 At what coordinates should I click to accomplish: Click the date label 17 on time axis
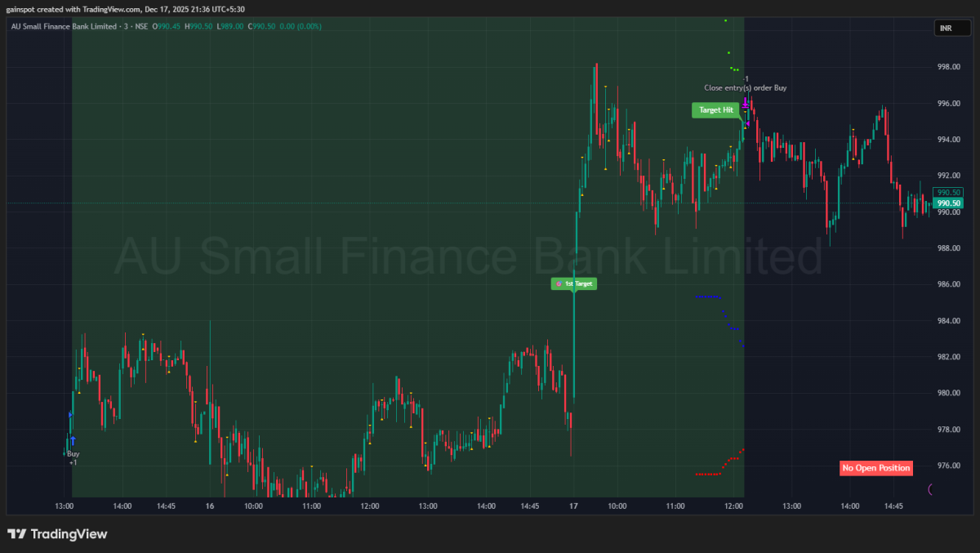[573, 506]
